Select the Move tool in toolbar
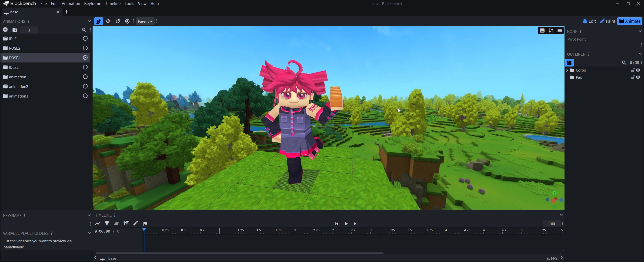Viewport: 644px width, 262px height. click(108, 21)
